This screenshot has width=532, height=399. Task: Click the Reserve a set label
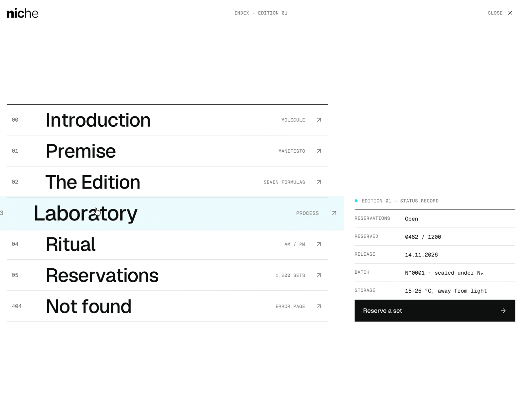pyautogui.click(x=383, y=311)
